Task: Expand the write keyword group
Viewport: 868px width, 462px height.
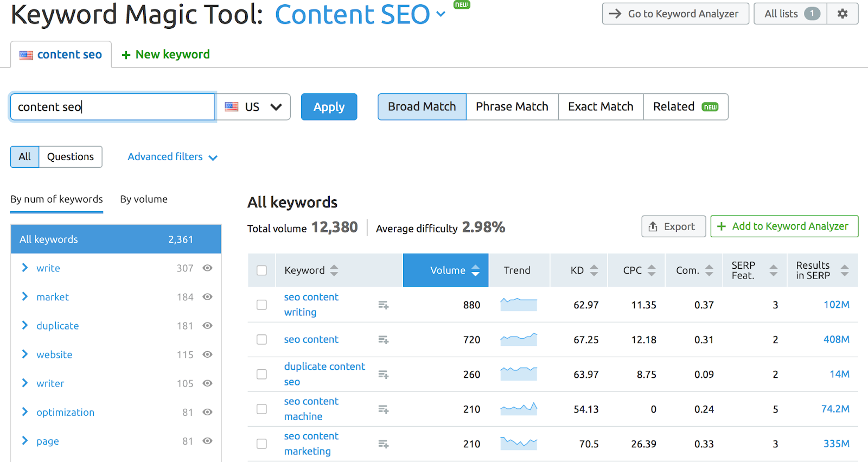Action: coord(24,268)
